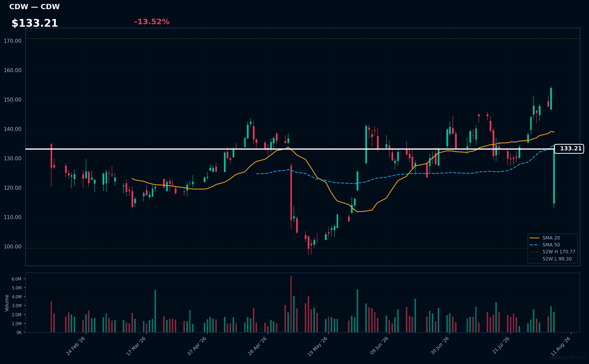
Task: Click the tallest red volume bar in May
Action: coord(291,304)
